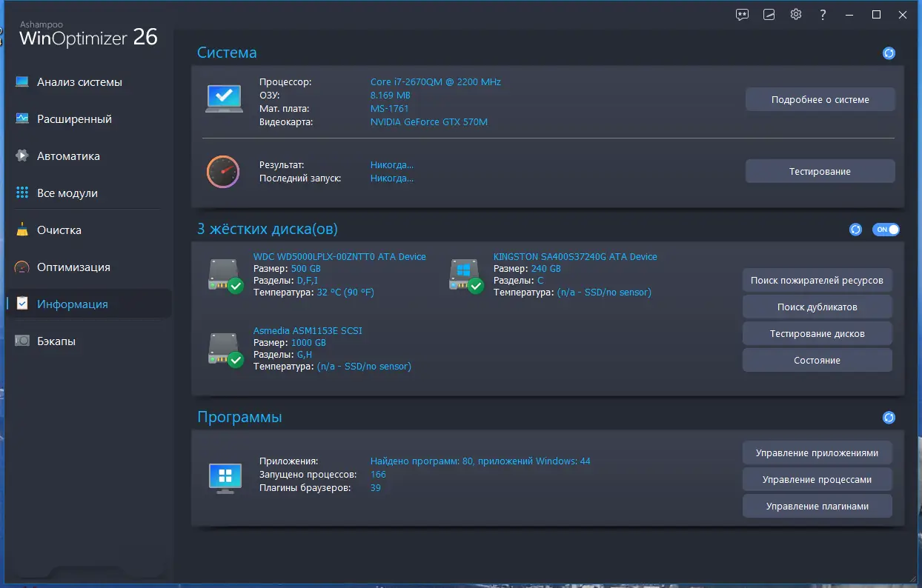This screenshot has width=922, height=588.
Task: Open the feedback icon in the title bar
Action: click(x=742, y=14)
